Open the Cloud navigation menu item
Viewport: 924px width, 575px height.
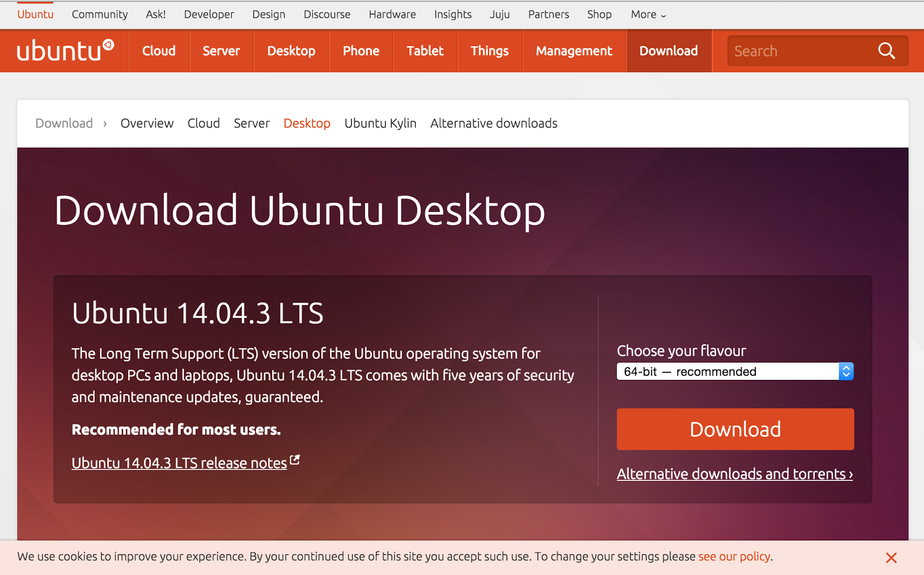coord(159,51)
